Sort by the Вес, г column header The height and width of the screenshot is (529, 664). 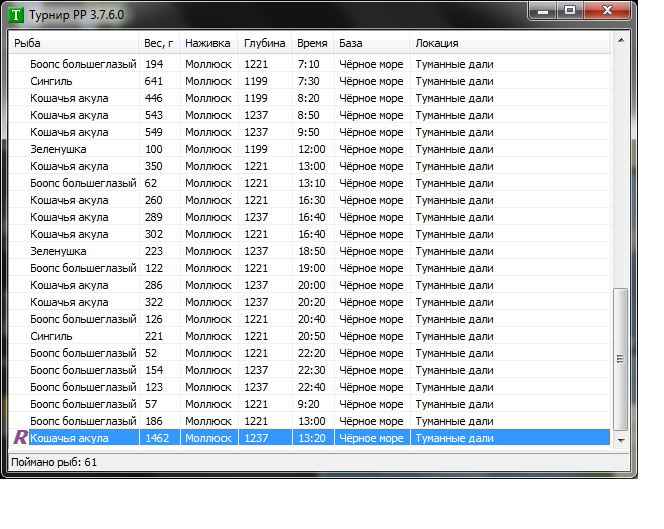click(159, 43)
